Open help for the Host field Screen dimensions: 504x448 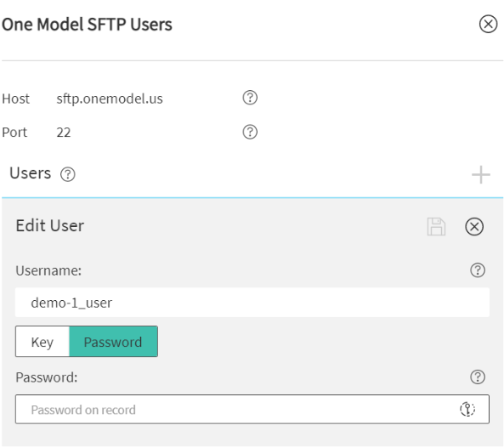click(x=250, y=98)
